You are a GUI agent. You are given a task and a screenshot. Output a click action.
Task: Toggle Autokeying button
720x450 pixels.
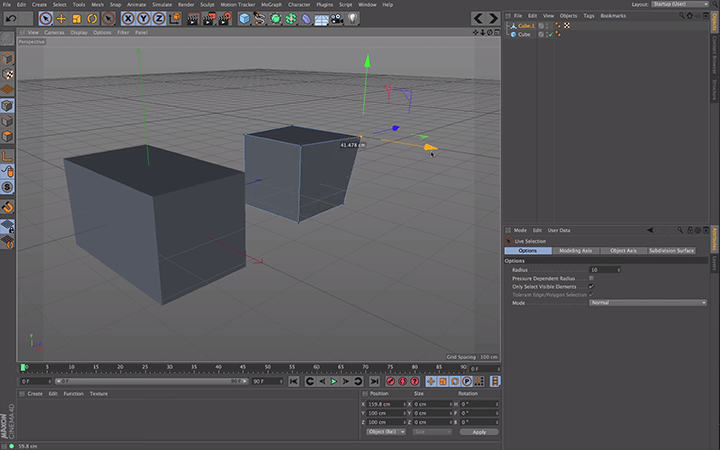[403, 381]
